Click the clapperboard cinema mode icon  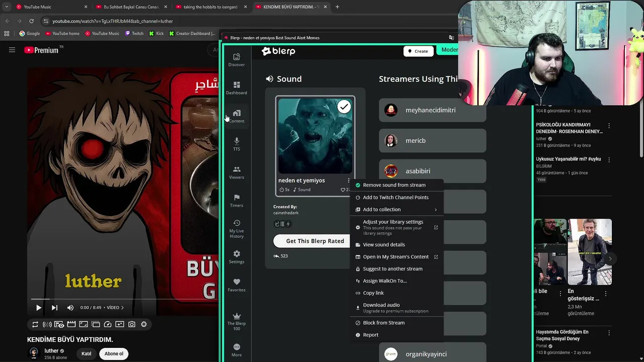click(x=71, y=324)
